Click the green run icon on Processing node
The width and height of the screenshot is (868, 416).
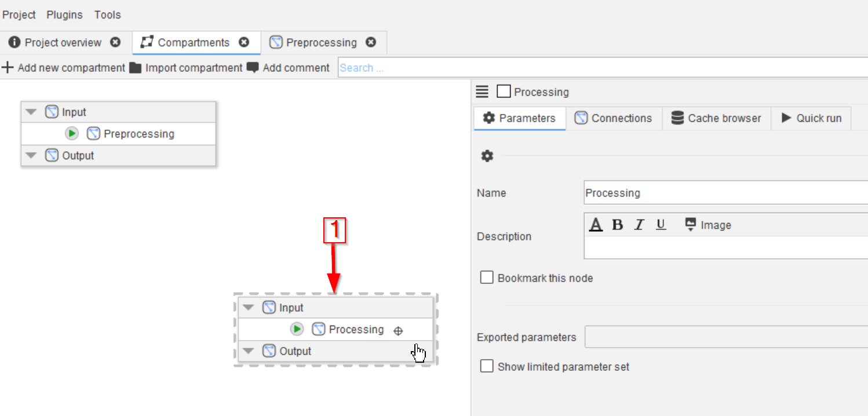tap(297, 330)
